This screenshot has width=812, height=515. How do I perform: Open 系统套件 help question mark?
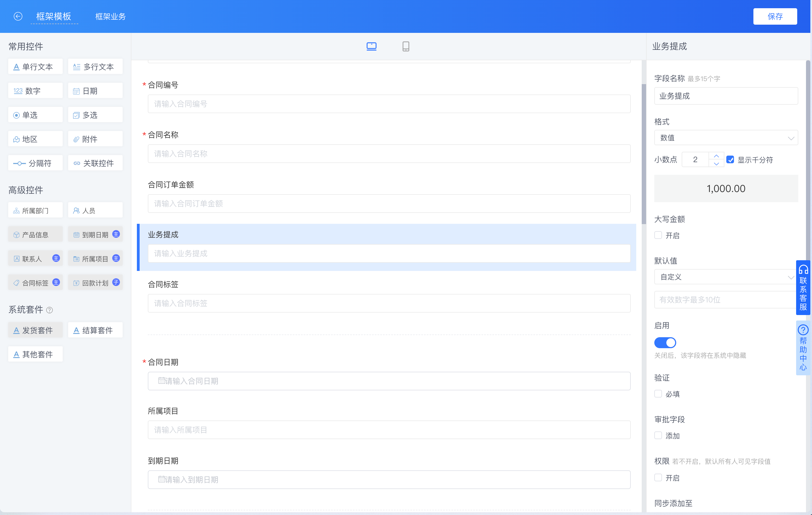pos(50,310)
